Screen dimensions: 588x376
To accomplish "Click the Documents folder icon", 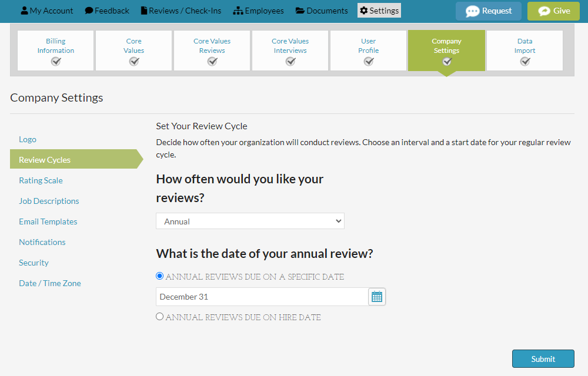I will tap(300, 11).
